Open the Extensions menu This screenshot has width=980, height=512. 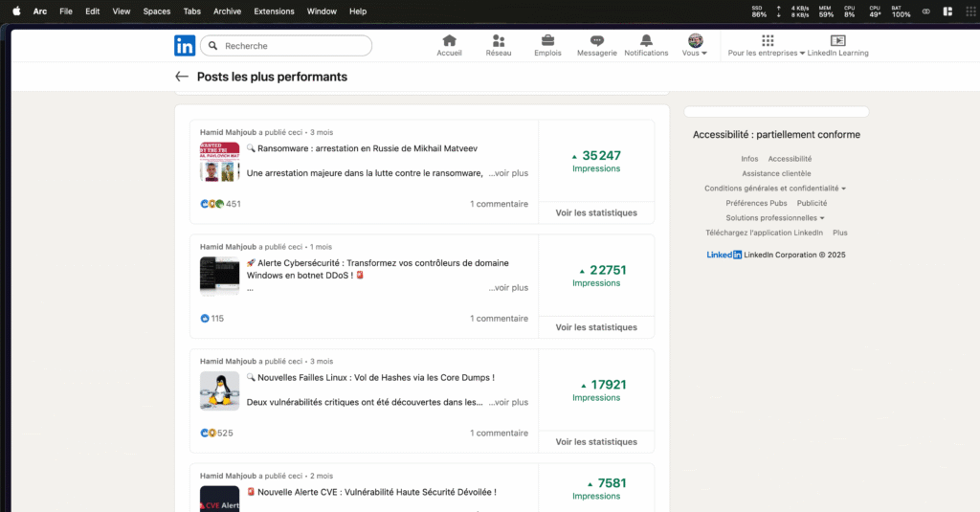(x=274, y=11)
